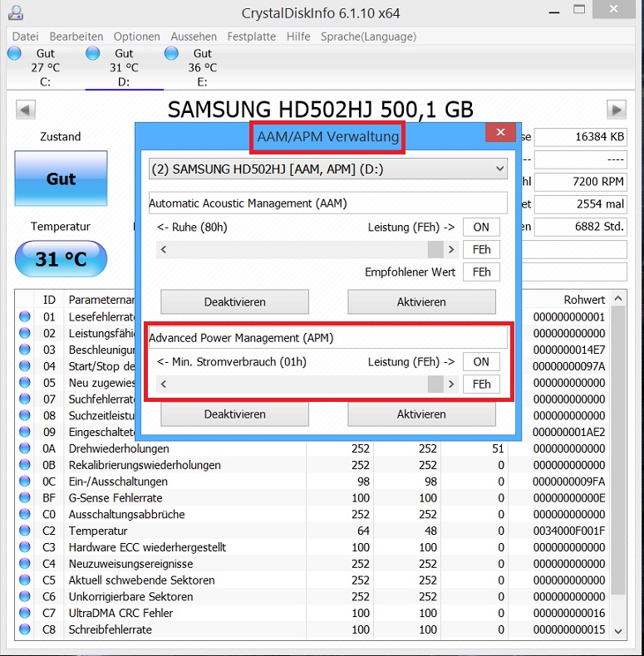This screenshot has height=656, width=644.
Task: Minimize the CrystalDiskInfo window
Action: (x=554, y=12)
